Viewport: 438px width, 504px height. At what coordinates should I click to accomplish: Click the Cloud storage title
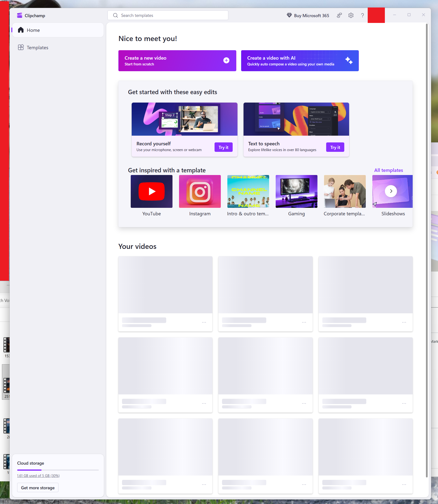(30, 463)
